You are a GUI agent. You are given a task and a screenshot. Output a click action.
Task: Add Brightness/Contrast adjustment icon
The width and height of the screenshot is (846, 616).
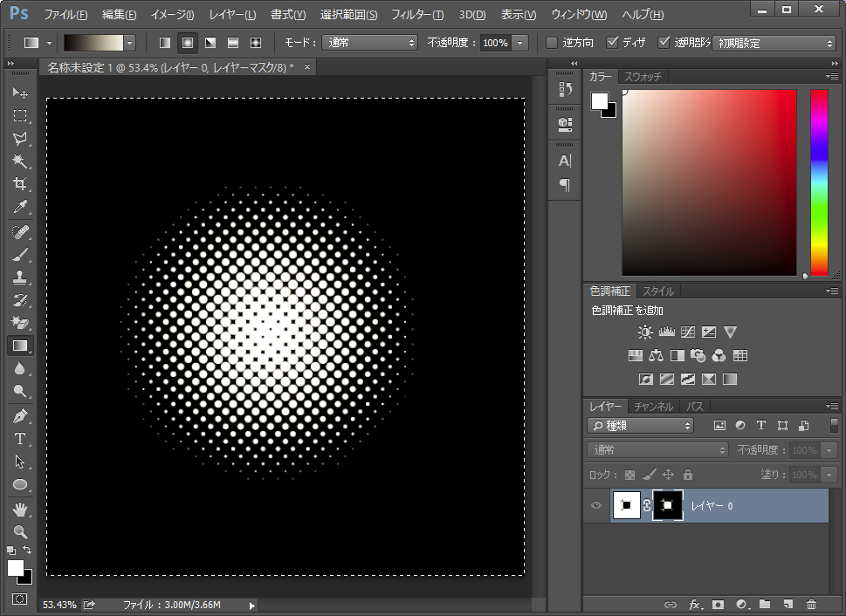[x=645, y=332]
